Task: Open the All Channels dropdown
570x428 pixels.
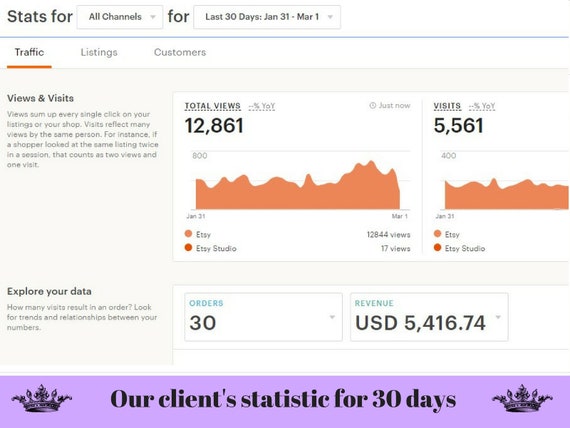Action: (x=120, y=17)
